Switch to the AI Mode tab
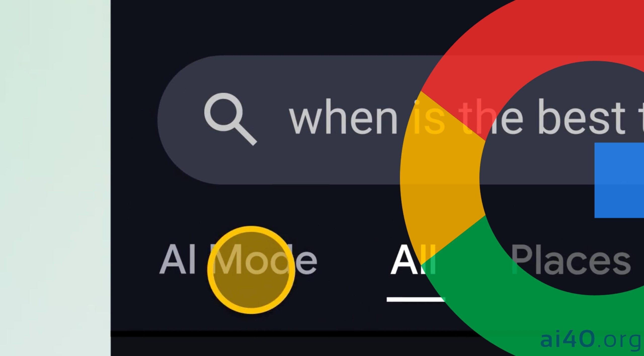The height and width of the screenshot is (356, 644). point(238,259)
